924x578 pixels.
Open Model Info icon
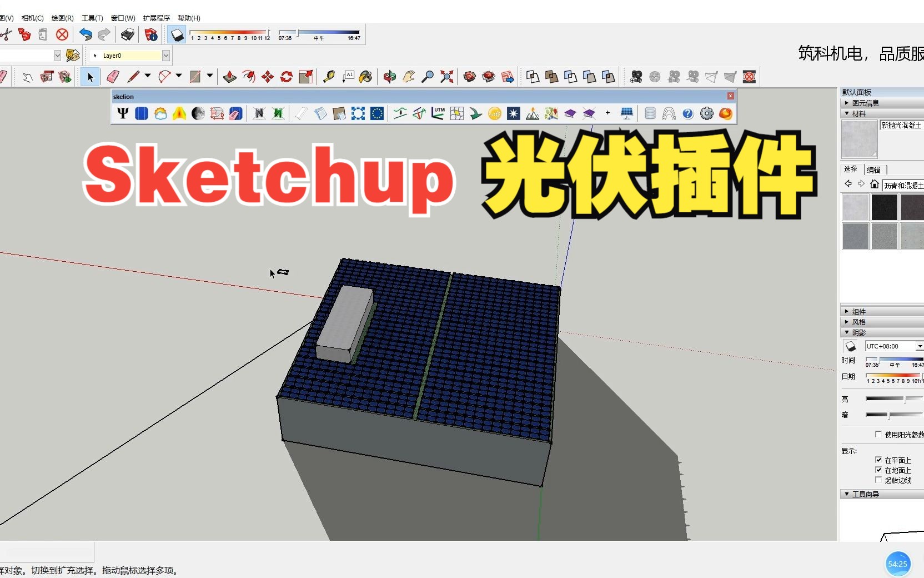[x=150, y=34]
